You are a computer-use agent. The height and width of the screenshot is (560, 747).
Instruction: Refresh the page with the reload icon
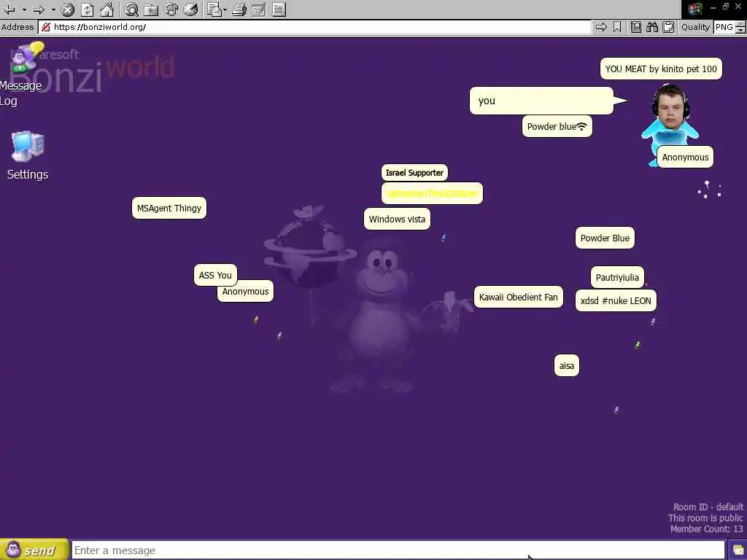88,9
